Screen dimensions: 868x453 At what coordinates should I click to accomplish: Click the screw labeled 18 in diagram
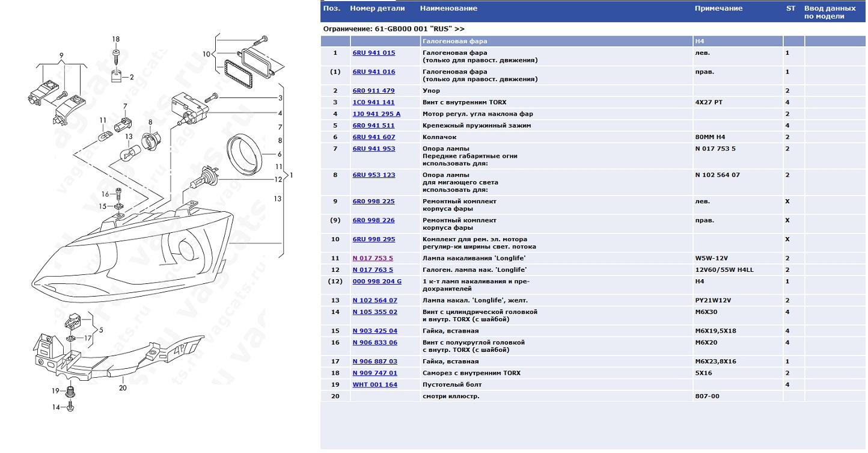point(116,58)
